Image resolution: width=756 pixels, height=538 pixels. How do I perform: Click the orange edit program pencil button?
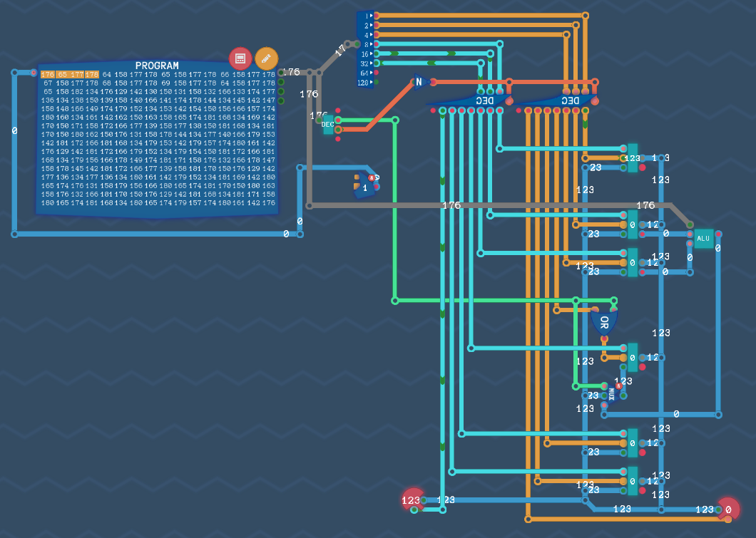[x=266, y=58]
